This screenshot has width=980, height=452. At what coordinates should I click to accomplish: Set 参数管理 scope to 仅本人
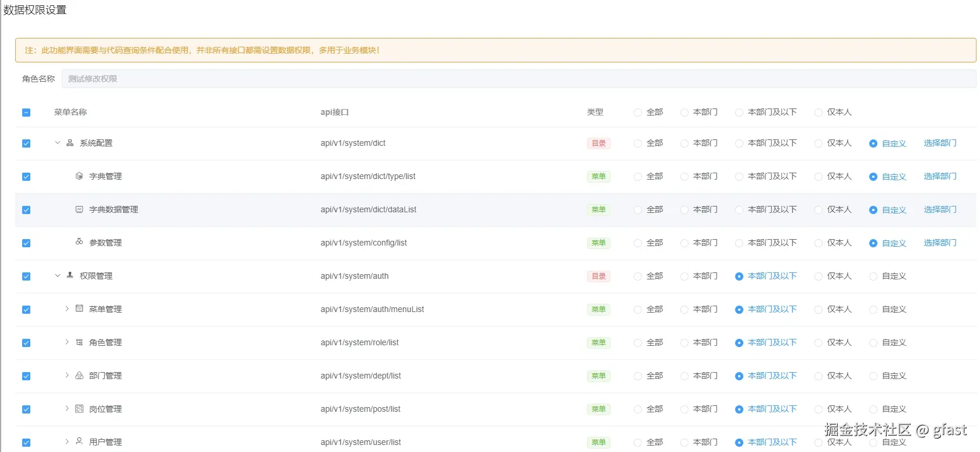click(819, 243)
